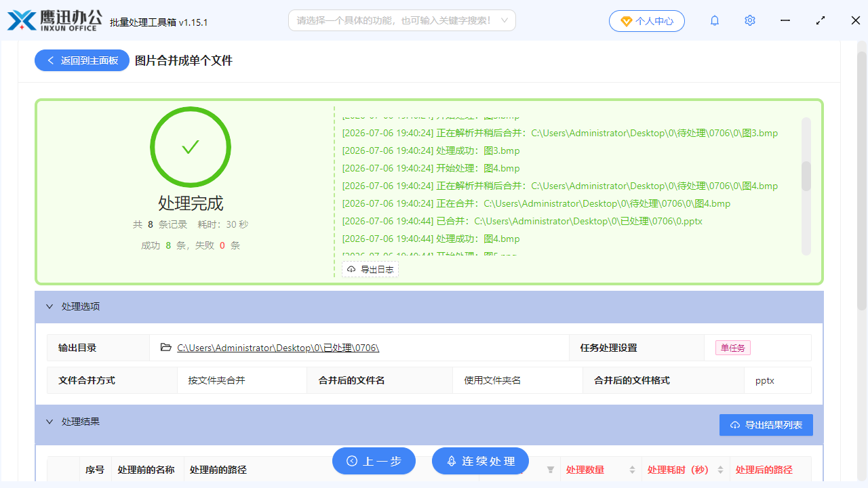
Task: Click the Inxun Office logo
Action: point(54,20)
